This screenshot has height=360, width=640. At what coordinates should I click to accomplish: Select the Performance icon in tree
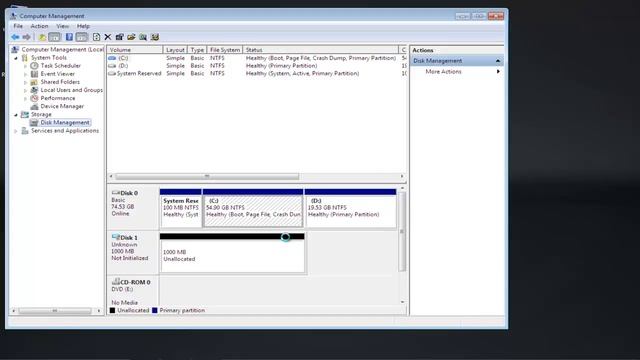click(34, 98)
